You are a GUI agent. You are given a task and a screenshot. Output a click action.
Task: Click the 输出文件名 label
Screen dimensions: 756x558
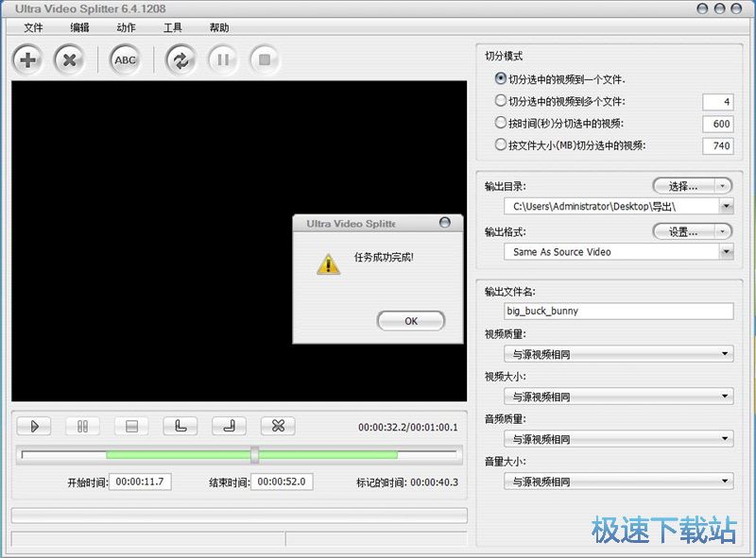(510, 292)
